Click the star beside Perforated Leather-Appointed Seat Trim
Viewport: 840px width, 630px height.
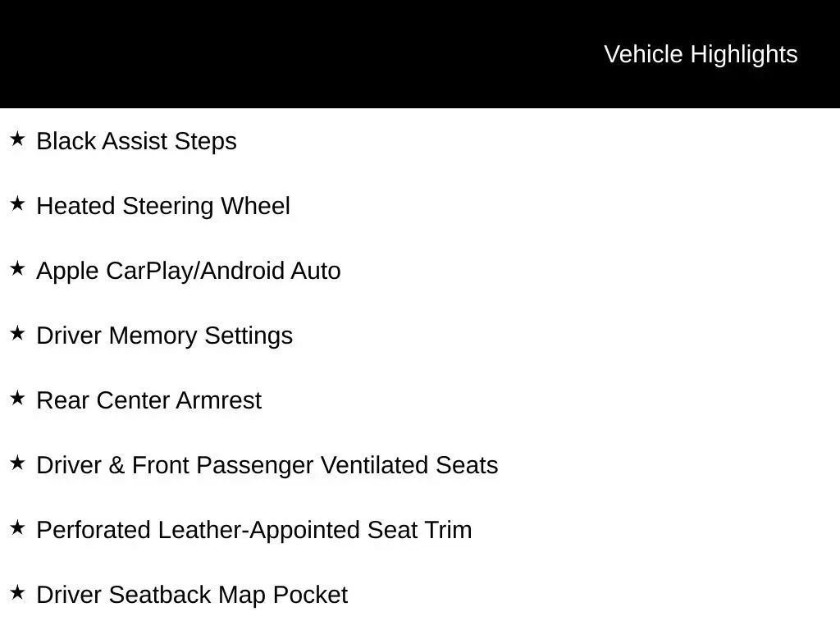click(17, 528)
